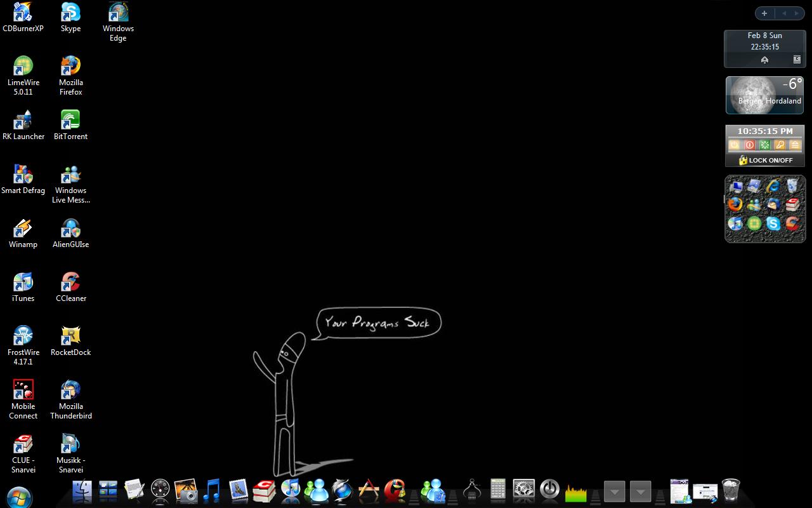Open the weather gadget showing Bergen, Hordaland
The width and height of the screenshot is (812, 508).
765,95
